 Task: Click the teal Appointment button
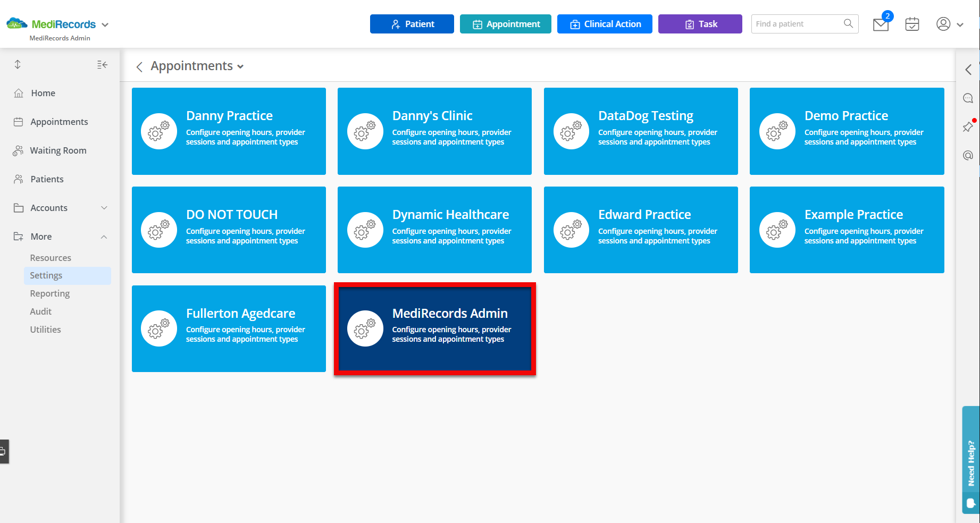point(505,24)
